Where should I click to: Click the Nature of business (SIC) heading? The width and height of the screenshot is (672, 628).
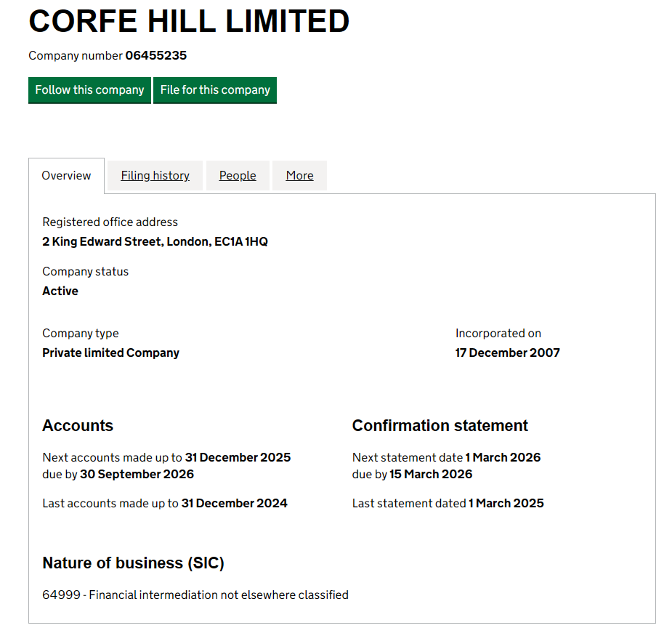tap(133, 563)
